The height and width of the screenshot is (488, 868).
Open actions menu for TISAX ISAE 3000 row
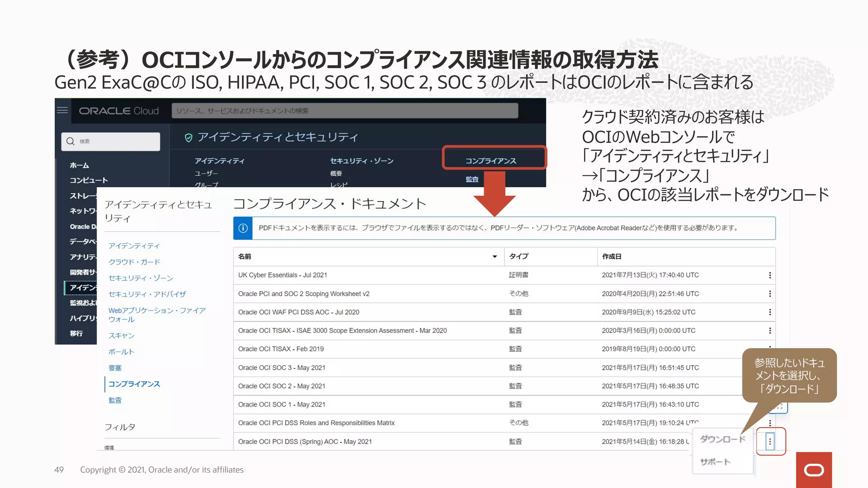pyautogui.click(x=770, y=330)
